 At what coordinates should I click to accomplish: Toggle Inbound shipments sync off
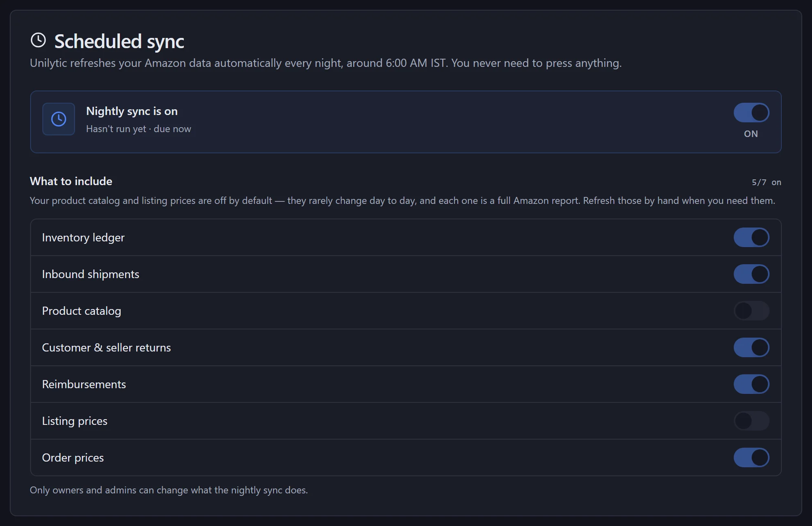point(751,274)
